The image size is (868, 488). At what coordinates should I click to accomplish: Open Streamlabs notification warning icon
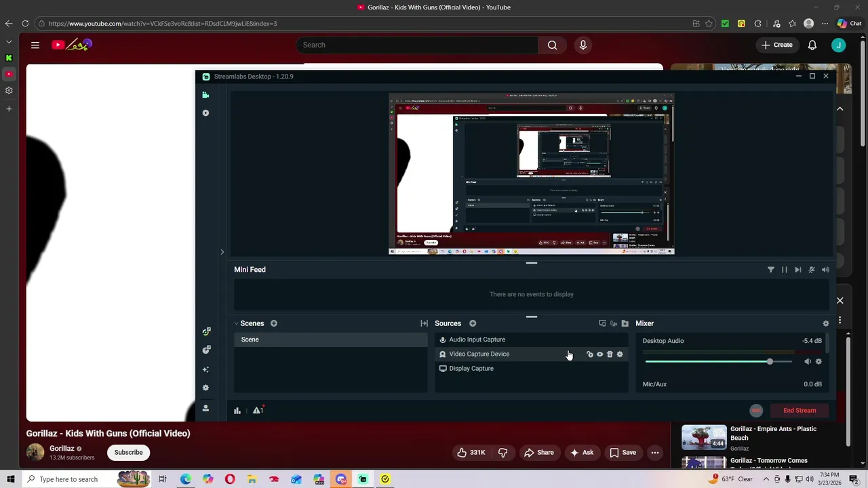click(258, 410)
